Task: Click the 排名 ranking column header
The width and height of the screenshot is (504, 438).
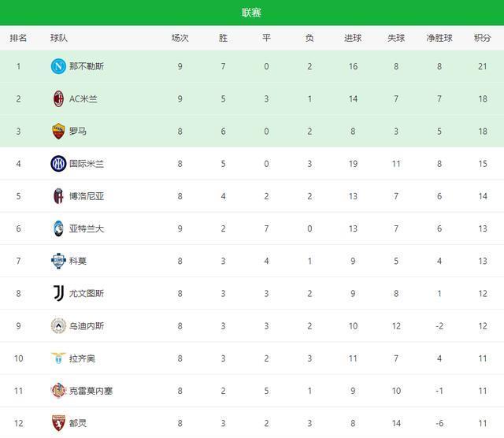Action: [18, 38]
